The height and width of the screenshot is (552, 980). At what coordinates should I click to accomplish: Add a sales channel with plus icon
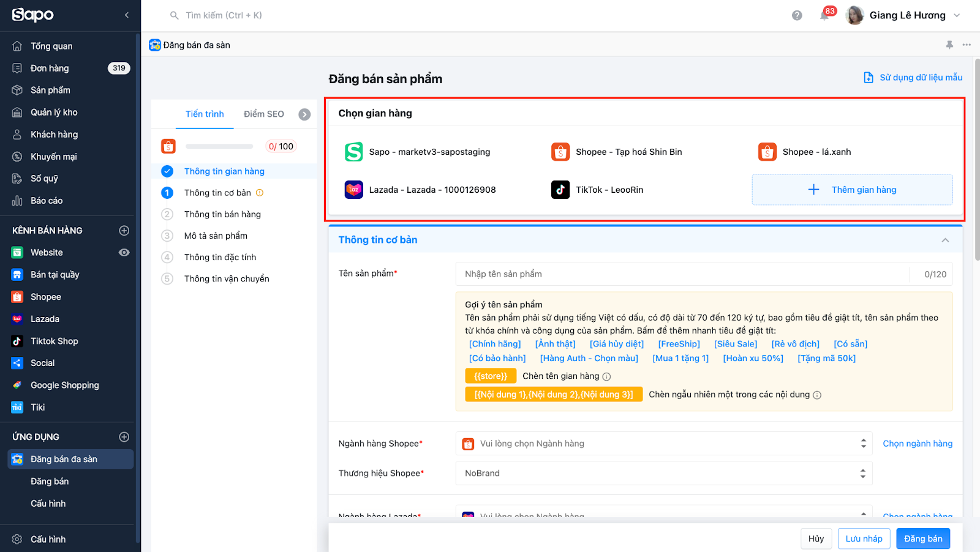124,231
